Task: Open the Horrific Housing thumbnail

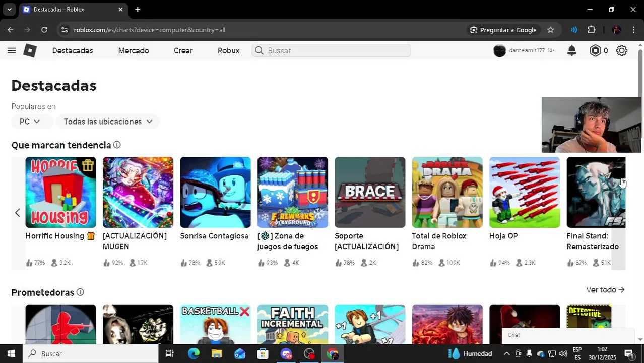Action: pos(60,192)
